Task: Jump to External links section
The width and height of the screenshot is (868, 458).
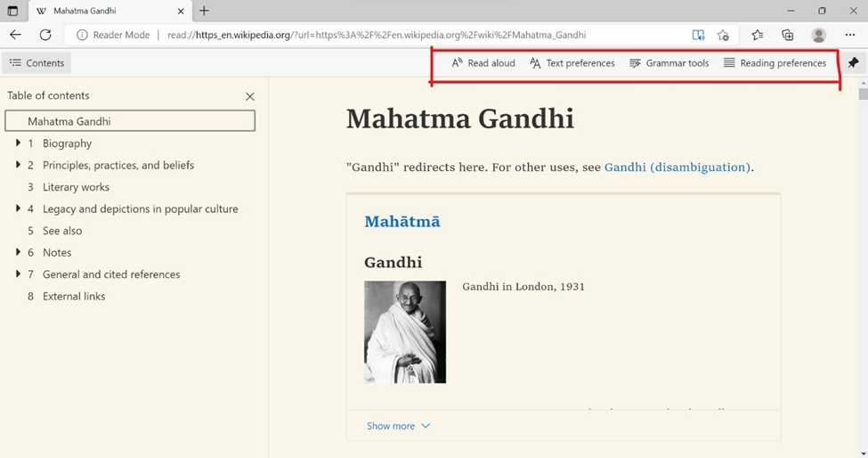Action: (x=74, y=297)
